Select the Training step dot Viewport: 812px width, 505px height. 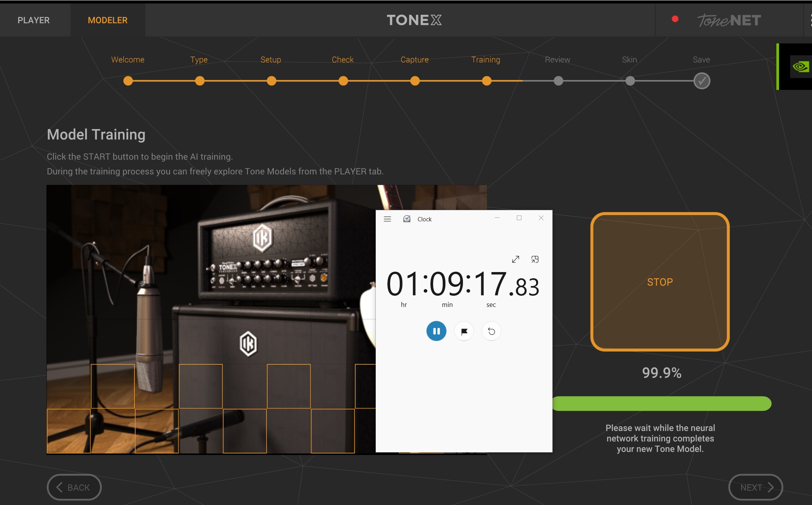click(487, 81)
